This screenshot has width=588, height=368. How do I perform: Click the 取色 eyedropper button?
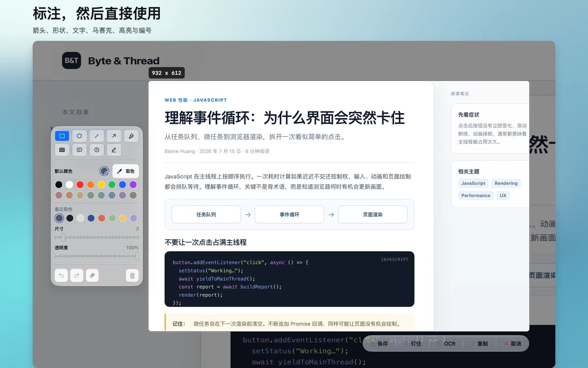[x=126, y=171]
